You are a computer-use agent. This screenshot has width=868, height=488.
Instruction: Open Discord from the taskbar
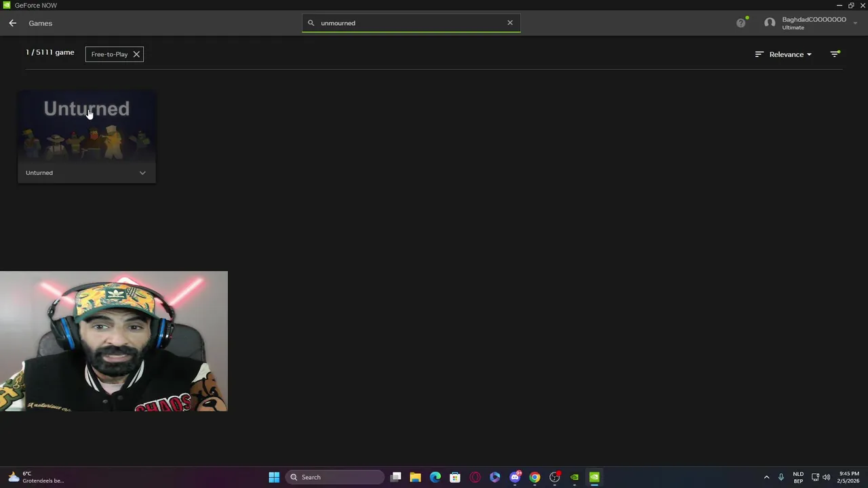tap(515, 477)
